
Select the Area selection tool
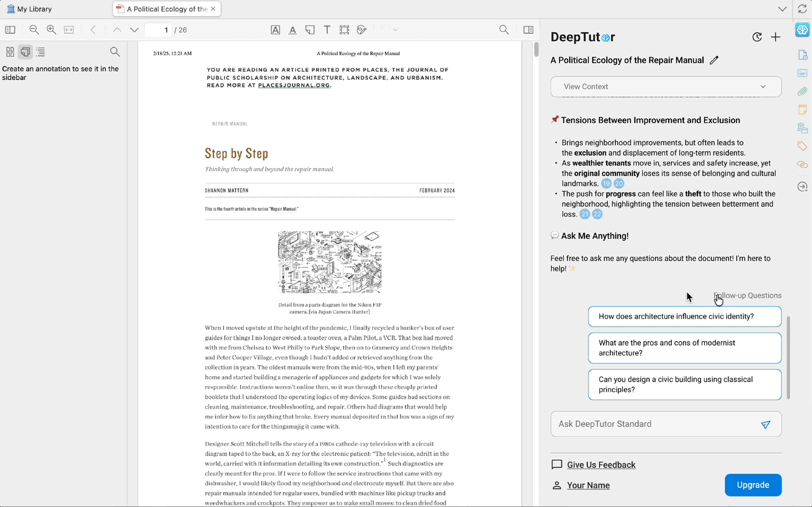click(345, 30)
